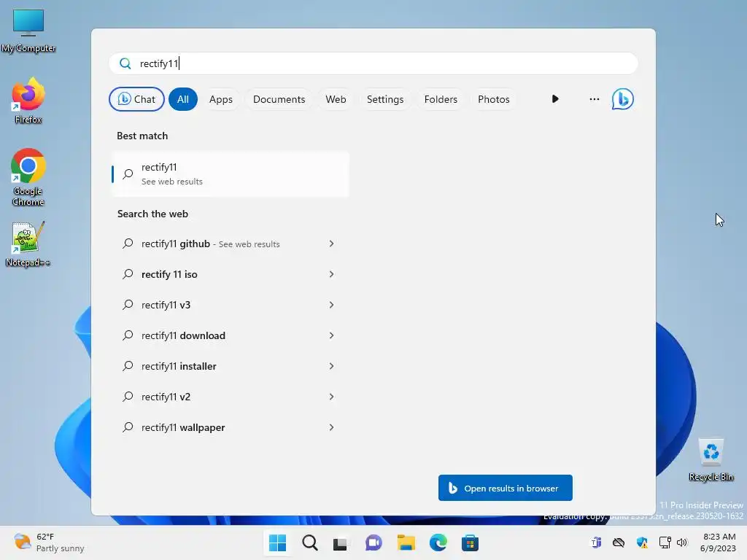Open the Google Chrome desktop shortcut
Image resolution: width=747 pixels, height=560 pixels.
[28, 177]
